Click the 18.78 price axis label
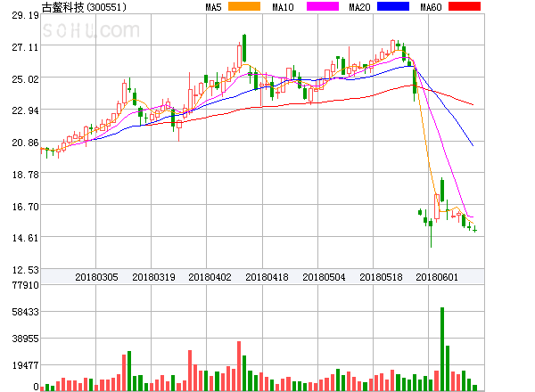This screenshot has height=392, width=535. [x=25, y=175]
